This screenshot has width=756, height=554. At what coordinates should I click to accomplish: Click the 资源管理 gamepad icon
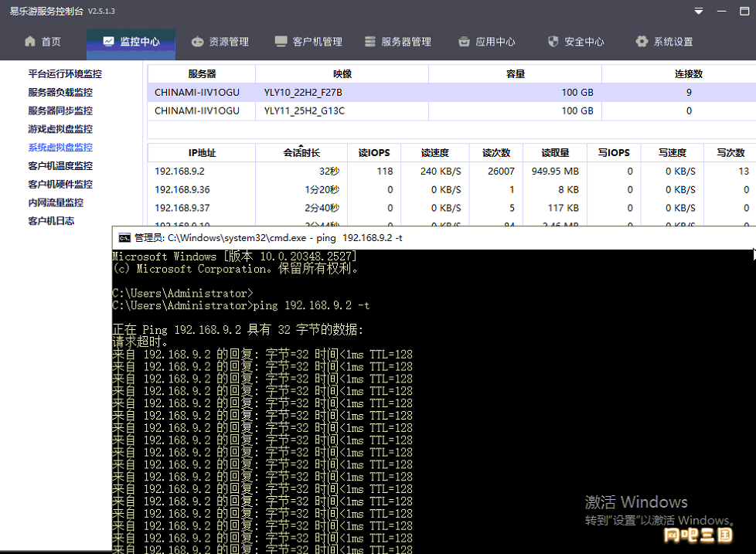click(x=197, y=42)
